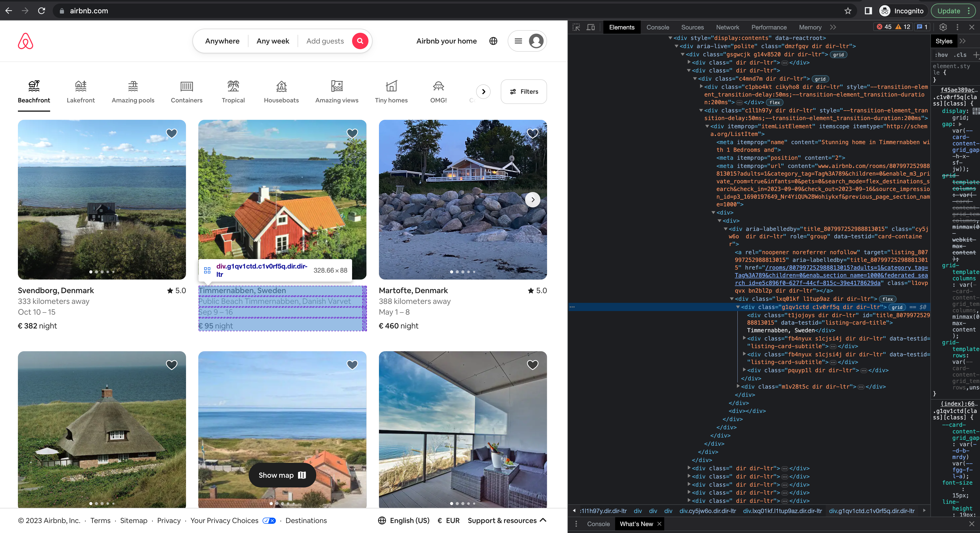The image size is (980, 533).
Task: Toggle .cls class editor in Styles
Action: [960, 55]
